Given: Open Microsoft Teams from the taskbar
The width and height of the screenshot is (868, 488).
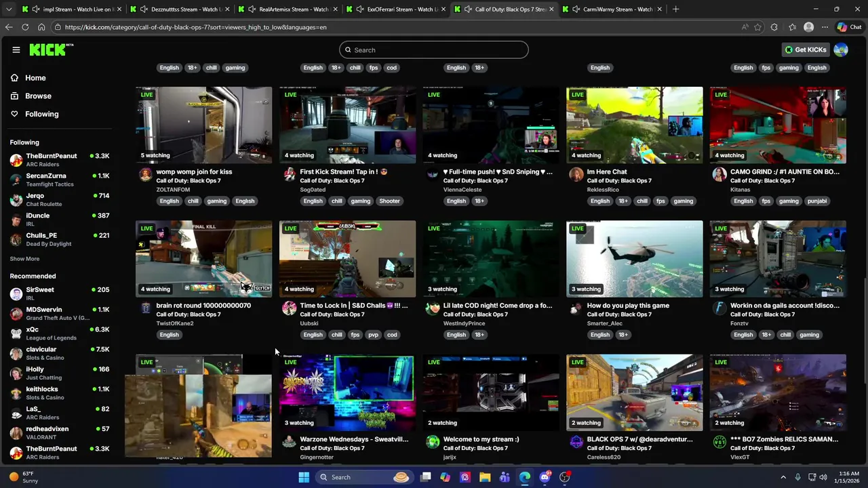Looking at the screenshot, I should point(505,477).
